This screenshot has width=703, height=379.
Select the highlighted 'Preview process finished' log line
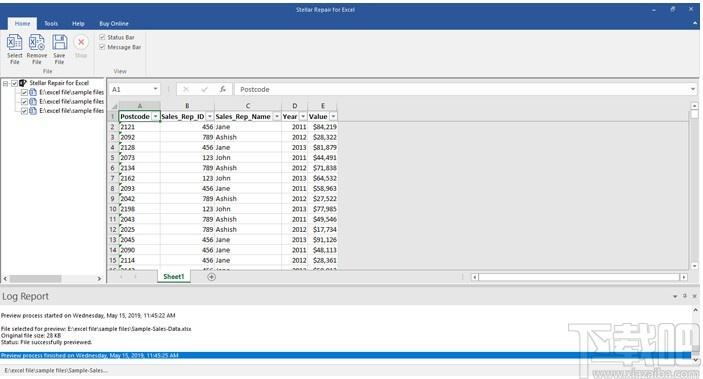tap(345, 355)
